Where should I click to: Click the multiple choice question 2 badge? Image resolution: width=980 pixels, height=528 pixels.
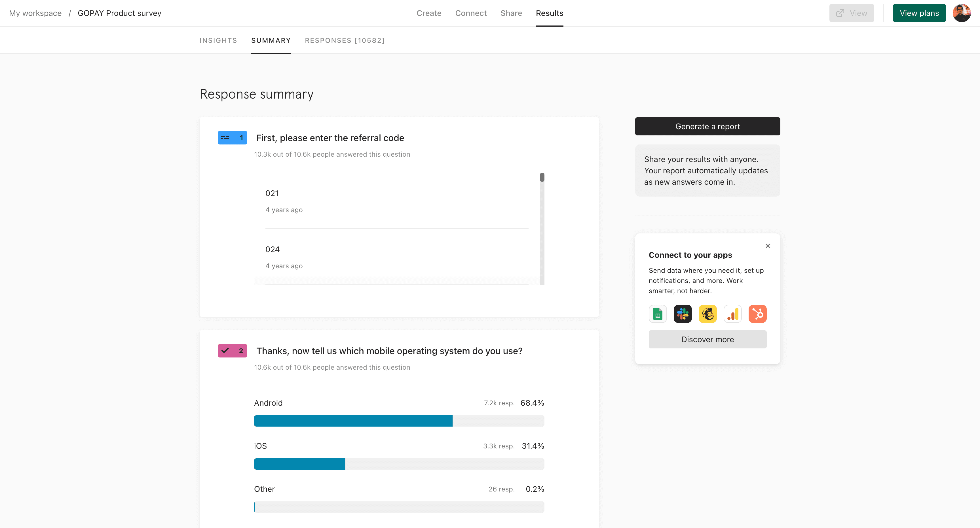pos(232,350)
